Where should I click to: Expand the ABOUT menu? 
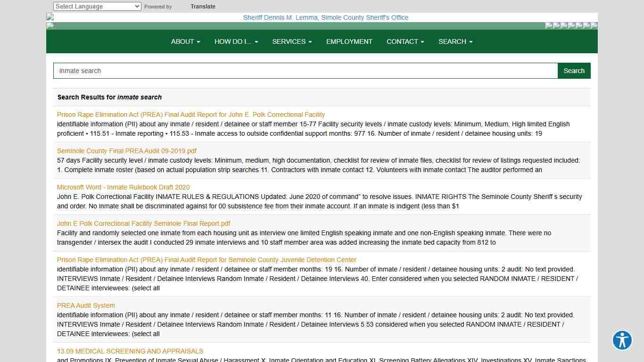(x=185, y=41)
